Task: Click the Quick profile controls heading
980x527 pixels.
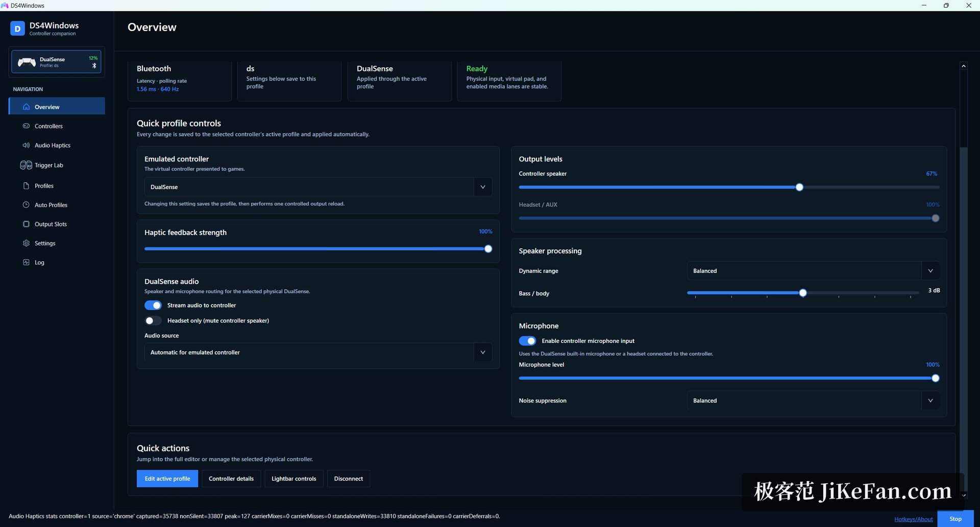Action: click(179, 123)
